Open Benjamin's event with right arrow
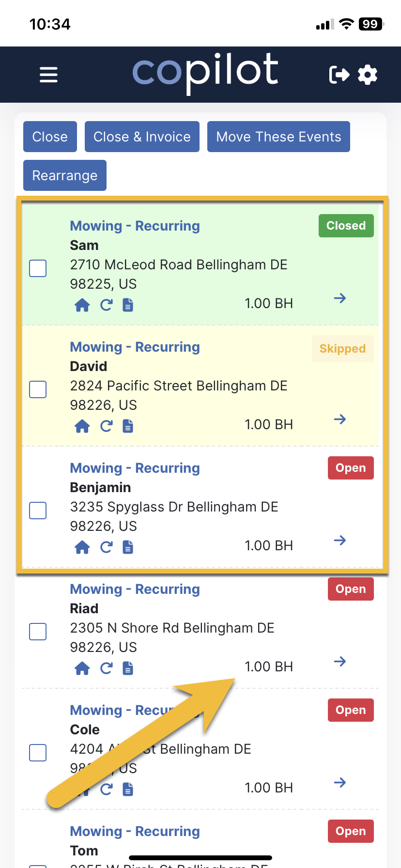This screenshot has width=401, height=868. (x=340, y=540)
